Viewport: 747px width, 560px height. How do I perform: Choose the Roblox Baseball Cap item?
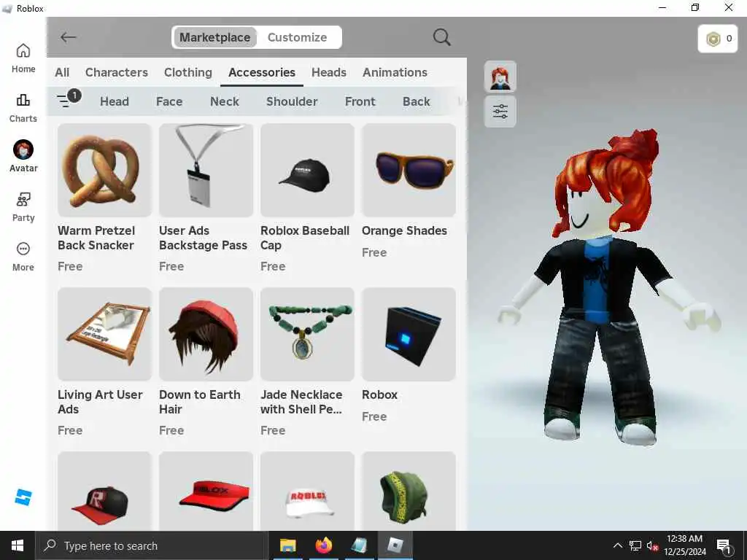pos(307,170)
